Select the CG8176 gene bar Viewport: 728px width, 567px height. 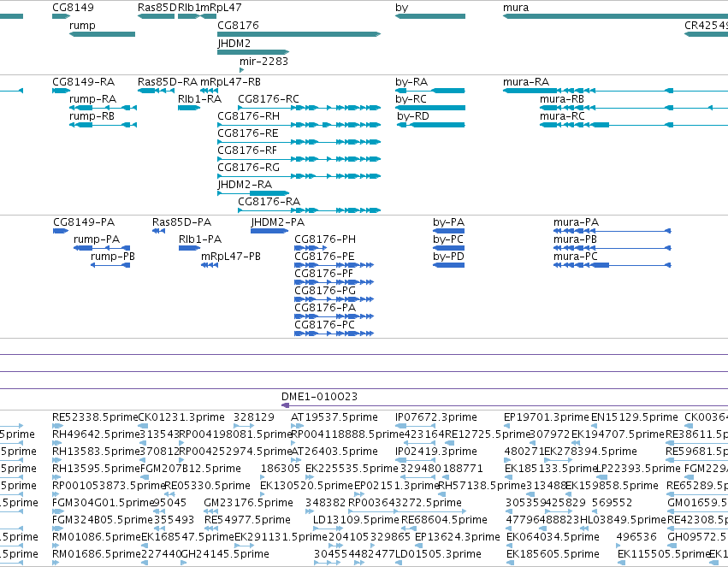click(x=299, y=34)
